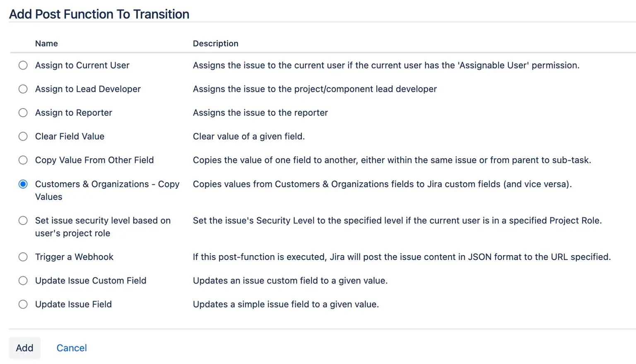Click the Description column header
Viewport: 636px width, 364px height.
click(x=215, y=43)
